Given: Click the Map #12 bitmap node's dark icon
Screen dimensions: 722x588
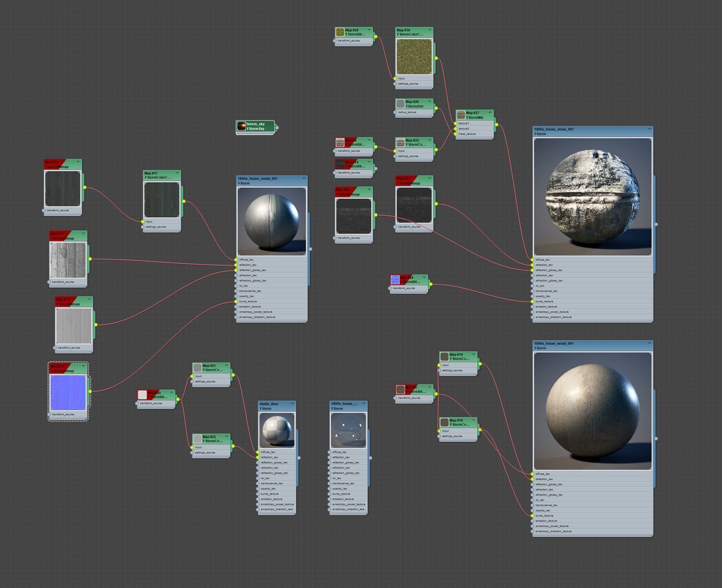Looking at the screenshot, I should pyautogui.click(x=340, y=164).
